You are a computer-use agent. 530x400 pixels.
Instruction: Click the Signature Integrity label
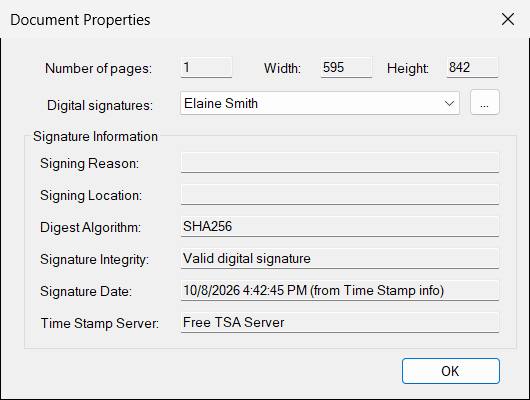point(94,260)
